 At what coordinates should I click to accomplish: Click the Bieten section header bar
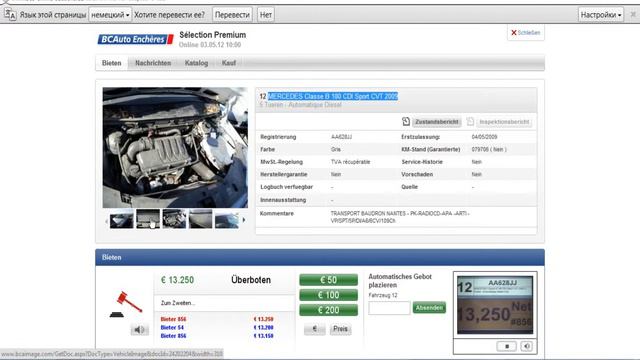(x=320, y=258)
